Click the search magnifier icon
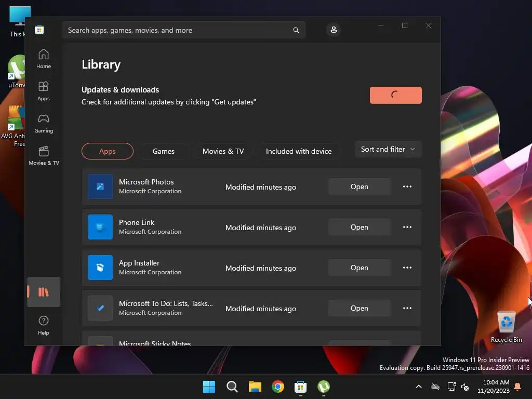This screenshot has width=532, height=399. [x=296, y=30]
